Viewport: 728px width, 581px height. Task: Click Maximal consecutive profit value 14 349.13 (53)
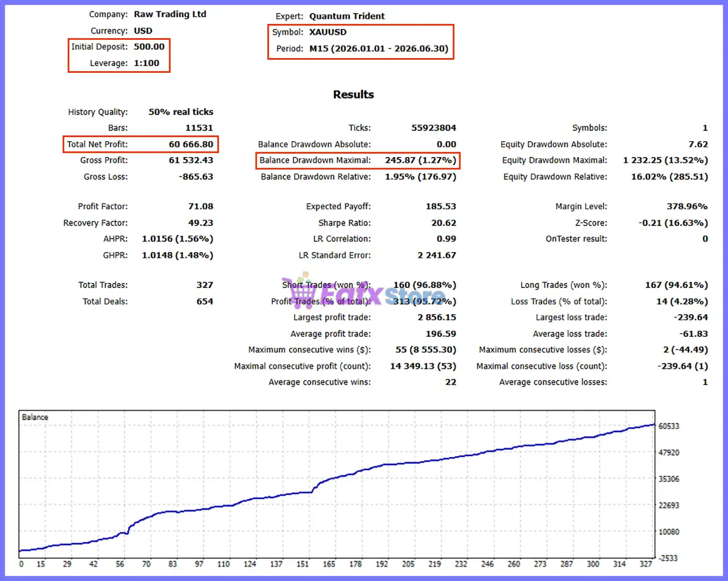point(423,366)
